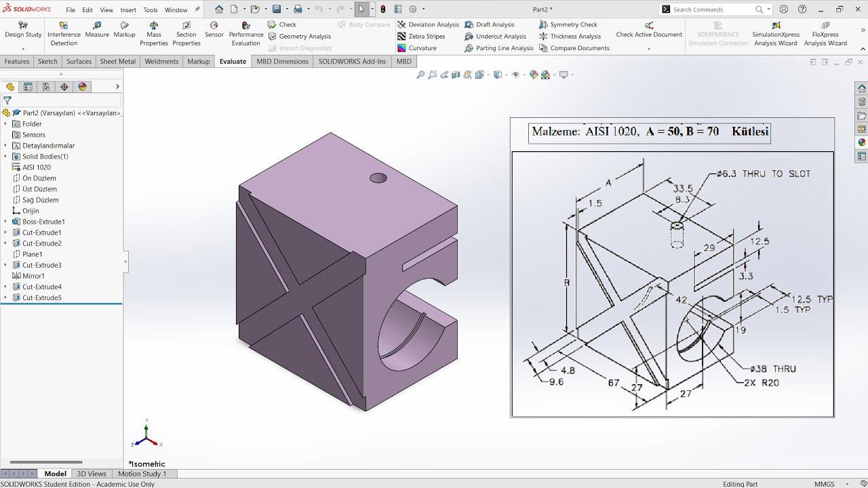Open Performance Evaluation
The width and height of the screenshot is (868, 488).
[246, 34]
